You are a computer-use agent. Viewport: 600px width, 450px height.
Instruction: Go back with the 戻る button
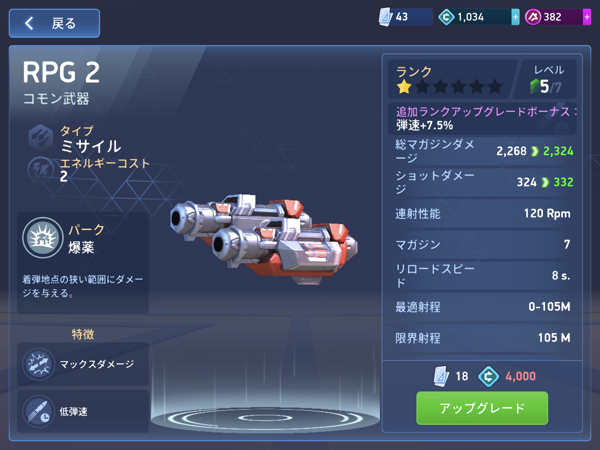coord(54,24)
